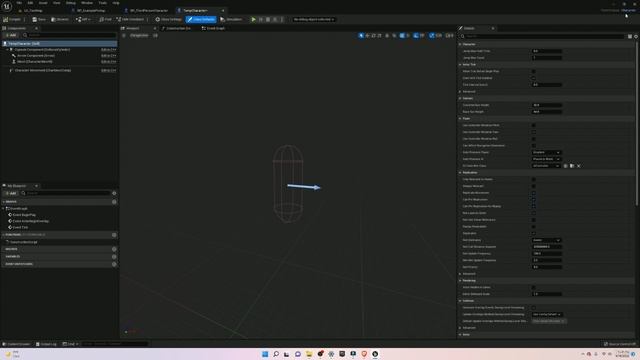640x360 pixels.
Task: Choose the Select mode cursor tool in viewport
Action: [x=361, y=36]
